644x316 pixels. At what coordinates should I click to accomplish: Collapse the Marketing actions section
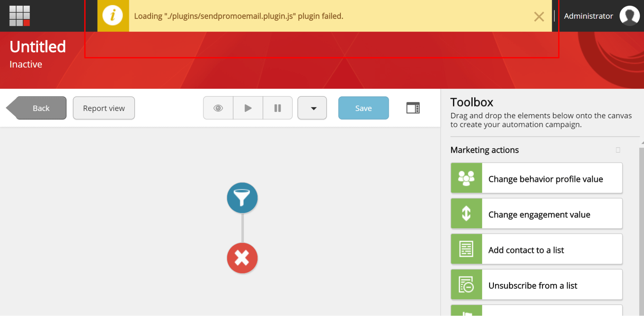618,150
